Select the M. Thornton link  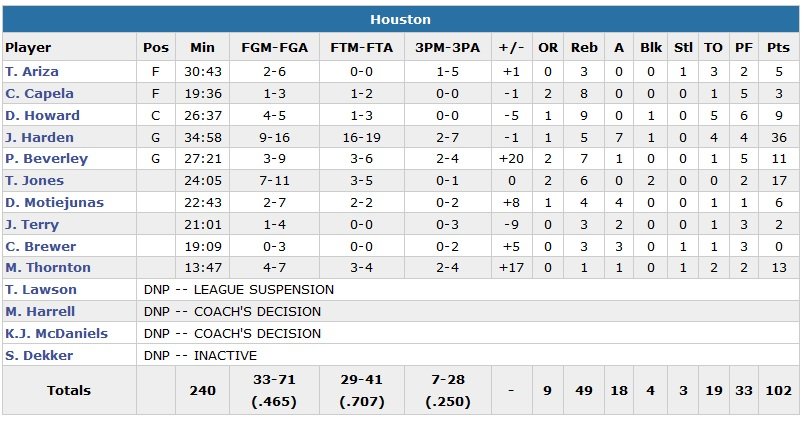tap(47, 268)
